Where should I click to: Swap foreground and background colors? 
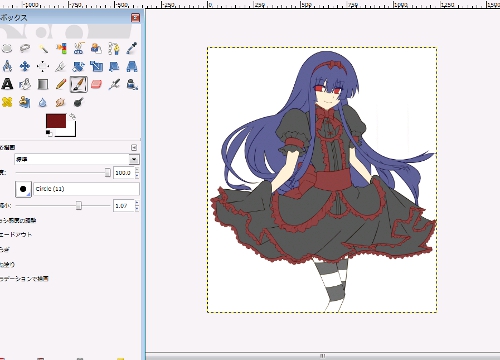[73, 116]
